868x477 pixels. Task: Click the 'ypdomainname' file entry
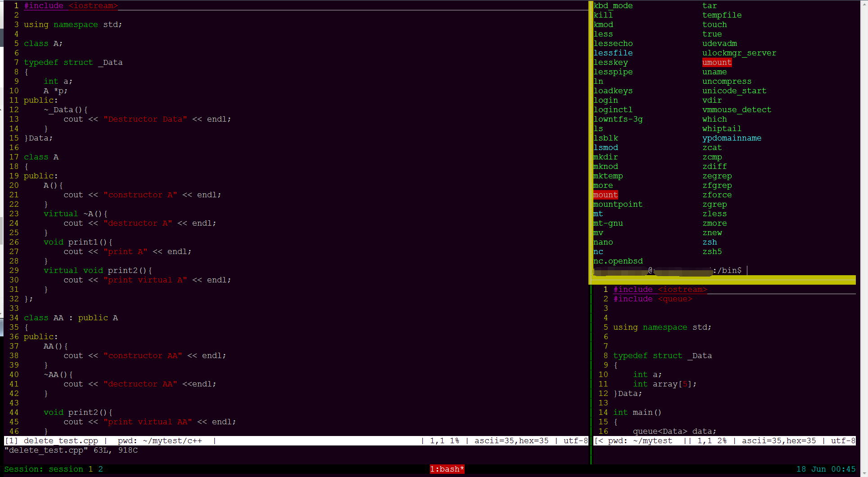click(x=732, y=138)
